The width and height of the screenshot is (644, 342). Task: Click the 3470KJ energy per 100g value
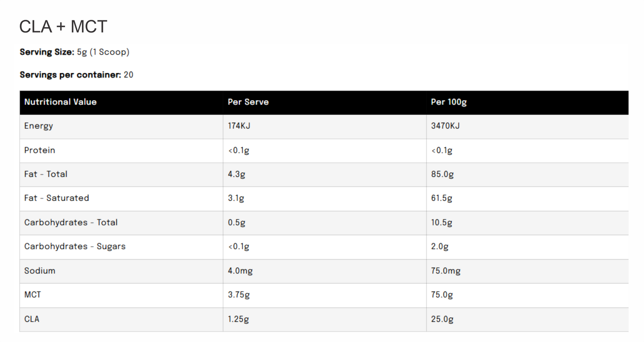(x=445, y=126)
